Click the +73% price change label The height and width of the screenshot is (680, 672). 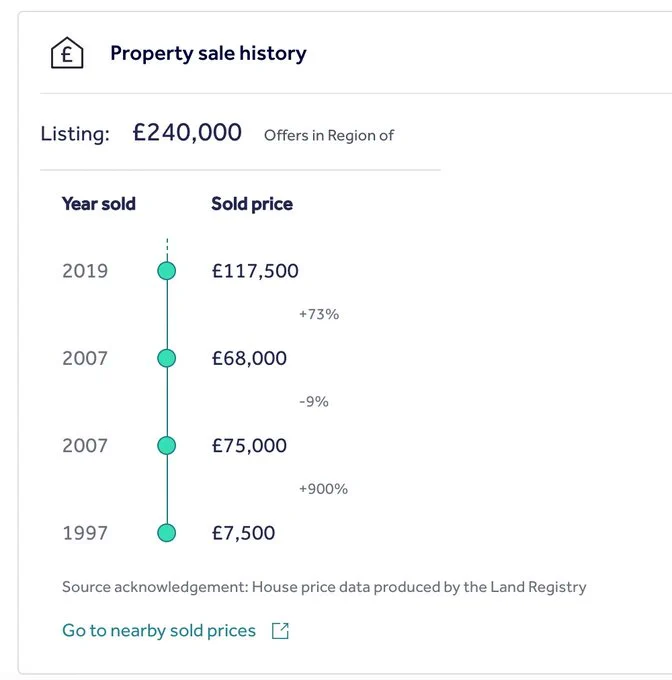click(x=319, y=314)
